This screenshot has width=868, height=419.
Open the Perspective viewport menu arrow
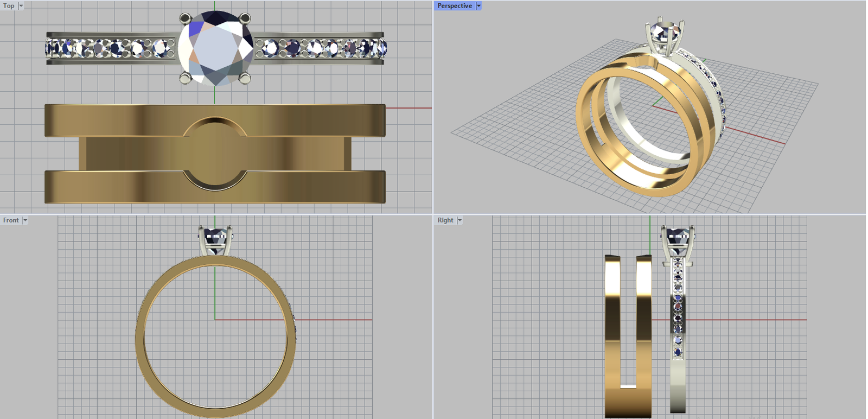coord(478,6)
